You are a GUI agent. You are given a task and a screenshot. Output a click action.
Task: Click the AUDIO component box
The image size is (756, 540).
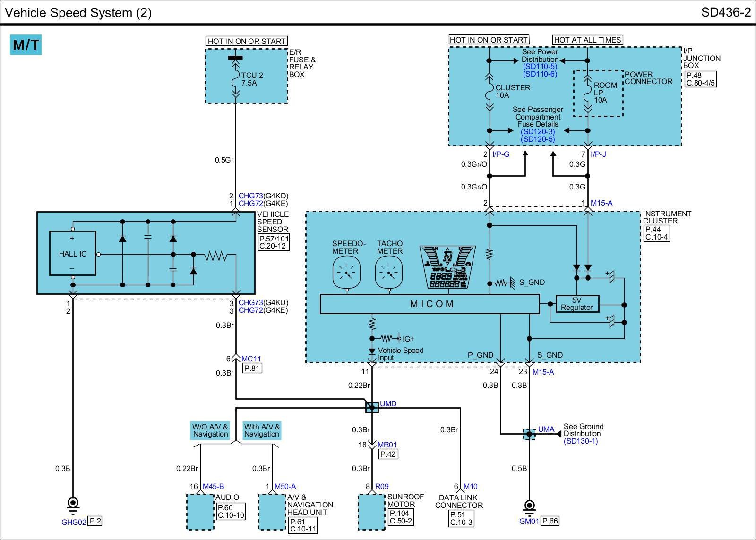coord(200,512)
